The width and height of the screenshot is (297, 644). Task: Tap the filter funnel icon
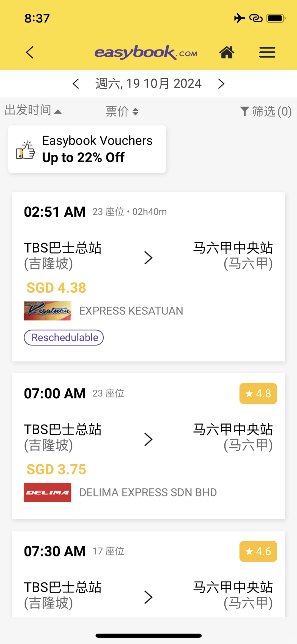point(244,112)
